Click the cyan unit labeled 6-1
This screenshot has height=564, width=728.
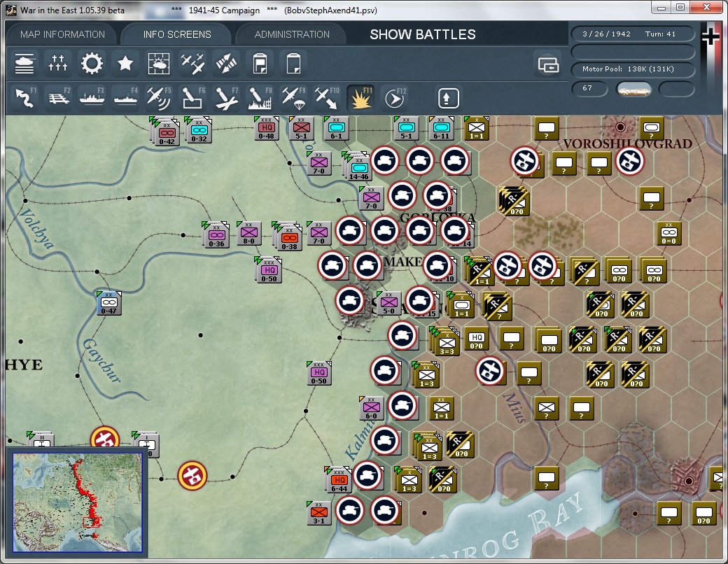click(336, 128)
